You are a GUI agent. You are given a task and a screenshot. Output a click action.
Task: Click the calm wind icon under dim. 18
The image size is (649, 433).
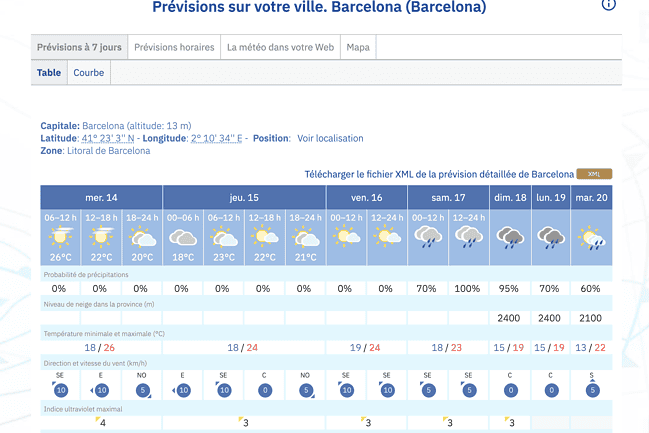coord(510,390)
